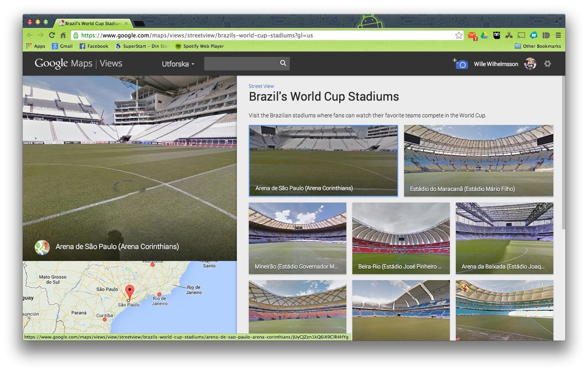Click the green arrows recycle extension icon

coord(509,35)
